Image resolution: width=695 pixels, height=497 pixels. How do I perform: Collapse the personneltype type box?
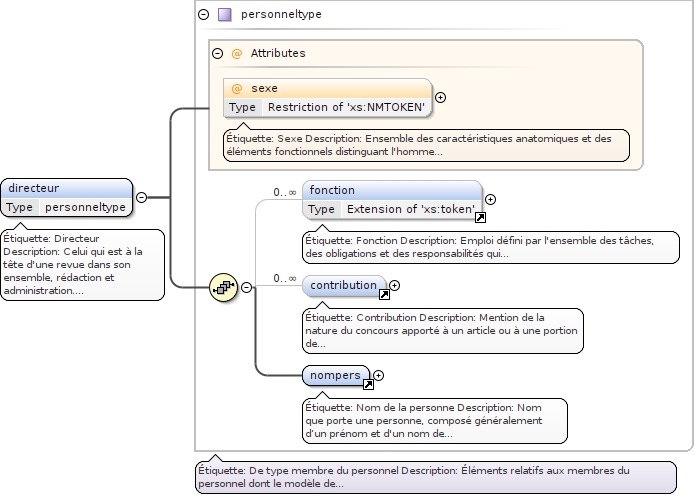[x=204, y=15]
